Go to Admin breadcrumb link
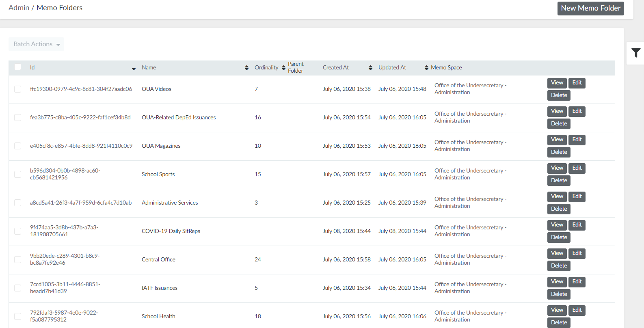This screenshot has height=328, width=644. (x=19, y=8)
